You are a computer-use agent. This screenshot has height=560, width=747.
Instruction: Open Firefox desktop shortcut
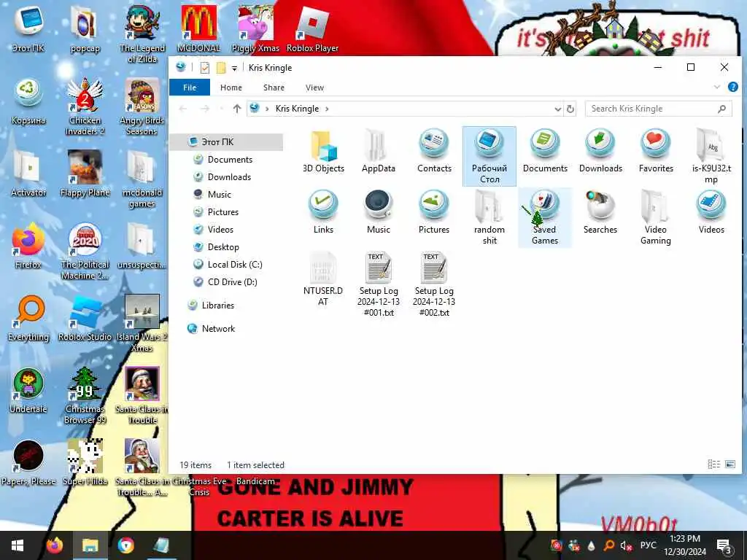pos(28,246)
